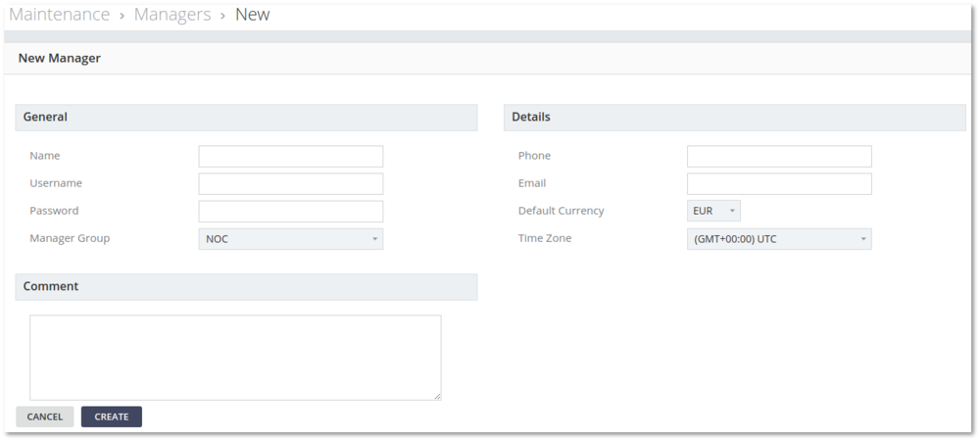Image resolution: width=980 pixels, height=441 pixels.
Task: Grab the Comment box resize handle
Action: [x=437, y=396]
